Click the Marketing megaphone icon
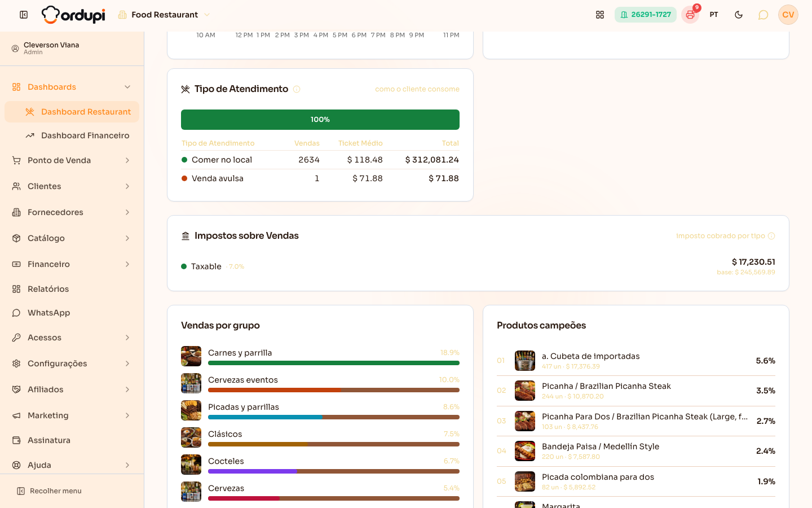The width and height of the screenshot is (812, 508). point(16,415)
